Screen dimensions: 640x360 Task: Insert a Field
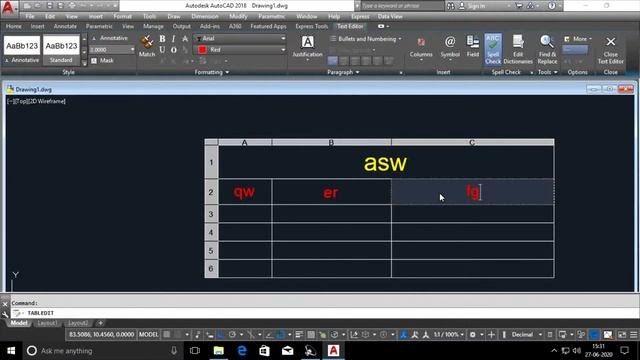coord(473,46)
